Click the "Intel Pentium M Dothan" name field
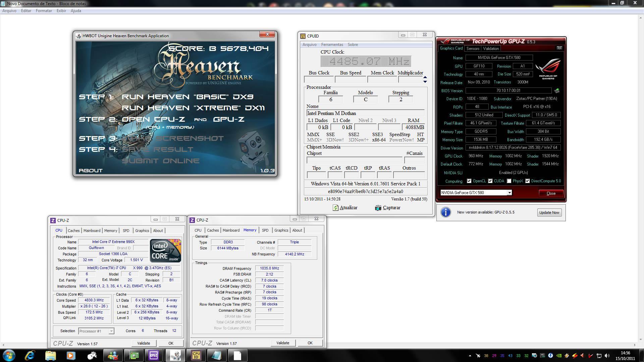 tap(365, 113)
